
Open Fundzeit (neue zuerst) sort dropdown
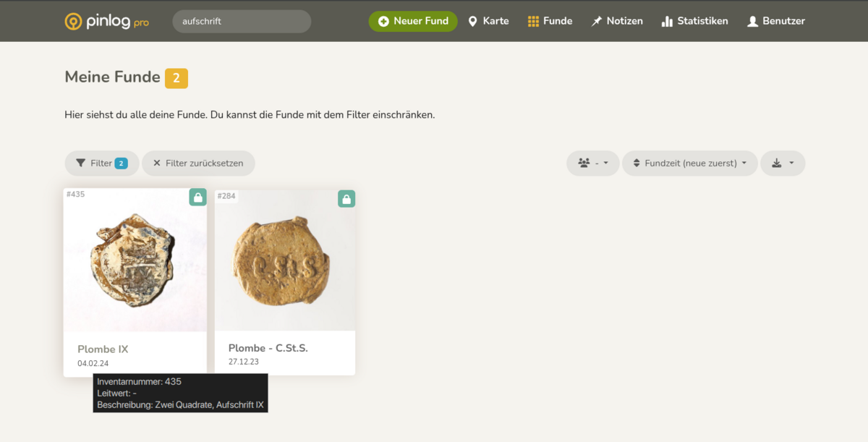690,163
